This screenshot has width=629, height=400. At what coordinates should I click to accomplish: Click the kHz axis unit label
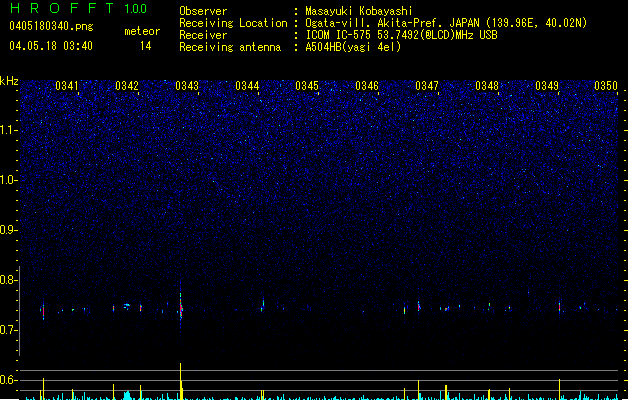pos(9,81)
